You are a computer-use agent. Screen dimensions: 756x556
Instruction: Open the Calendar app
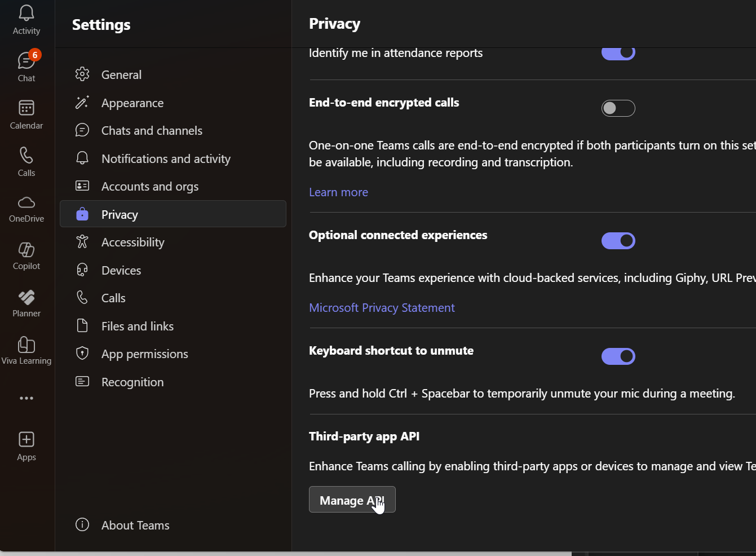tap(26, 113)
